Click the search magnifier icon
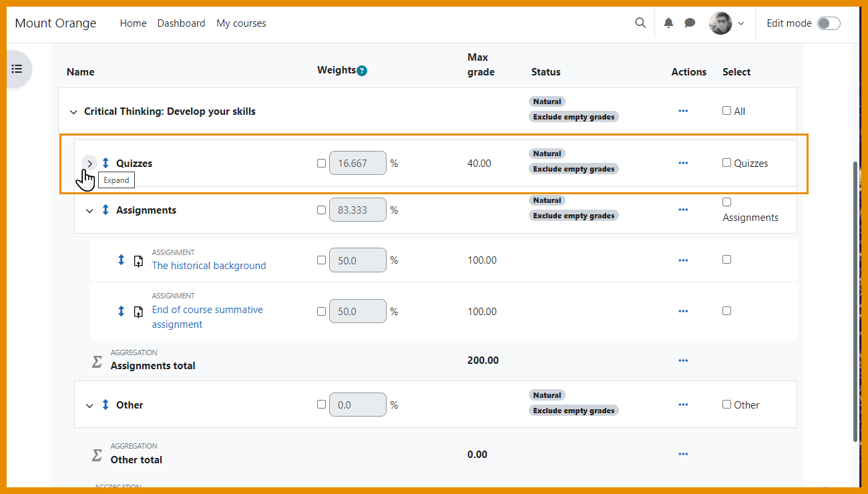The width and height of the screenshot is (868, 494). coord(640,23)
